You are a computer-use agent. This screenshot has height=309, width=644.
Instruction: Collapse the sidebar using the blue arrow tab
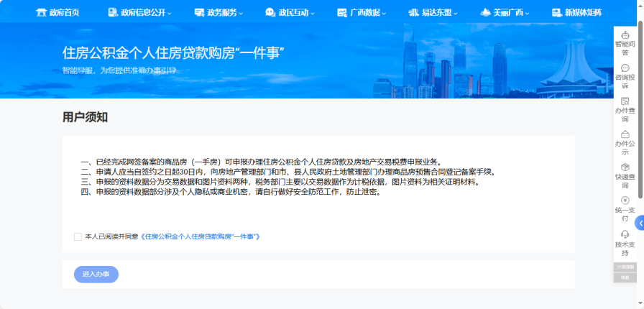pyautogui.click(x=639, y=223)
